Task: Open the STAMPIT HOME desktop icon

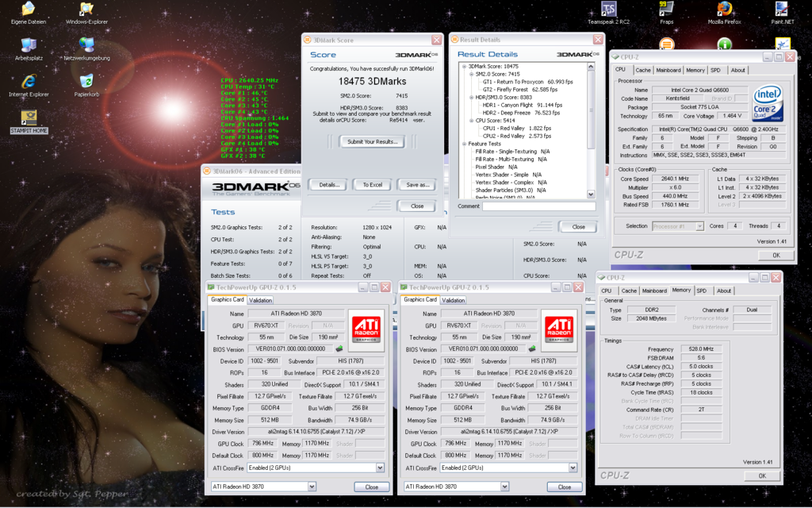Action: tap(29, 122)
